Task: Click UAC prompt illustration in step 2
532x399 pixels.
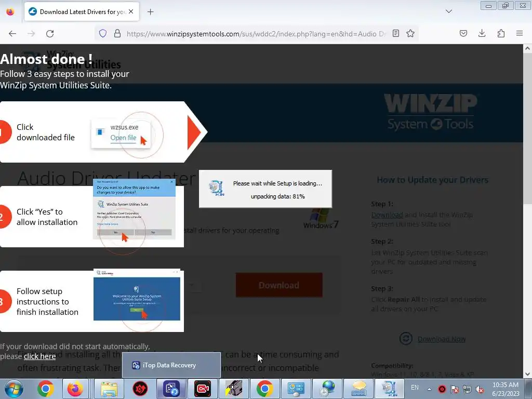Action: coord(135,209)
